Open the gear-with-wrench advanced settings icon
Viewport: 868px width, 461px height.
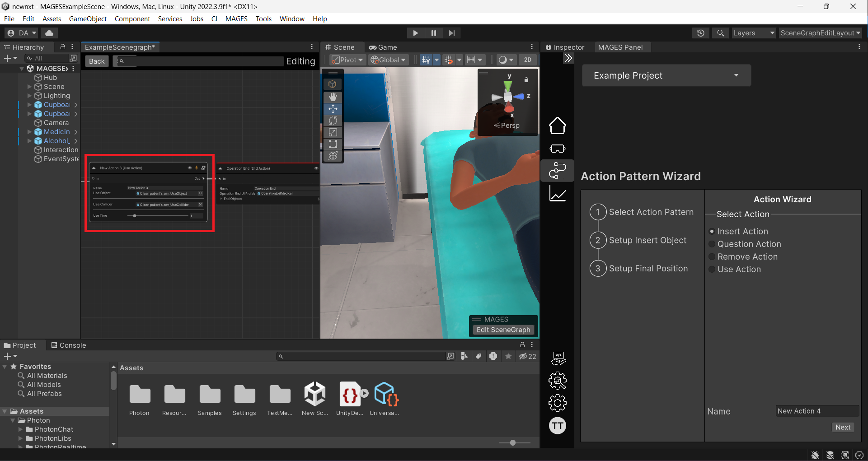point(558,381)
